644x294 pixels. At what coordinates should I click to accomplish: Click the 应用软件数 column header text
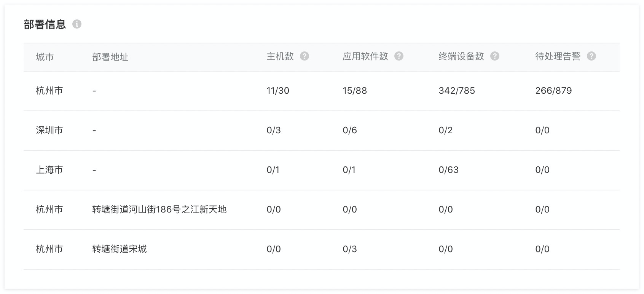coord(365,56)
